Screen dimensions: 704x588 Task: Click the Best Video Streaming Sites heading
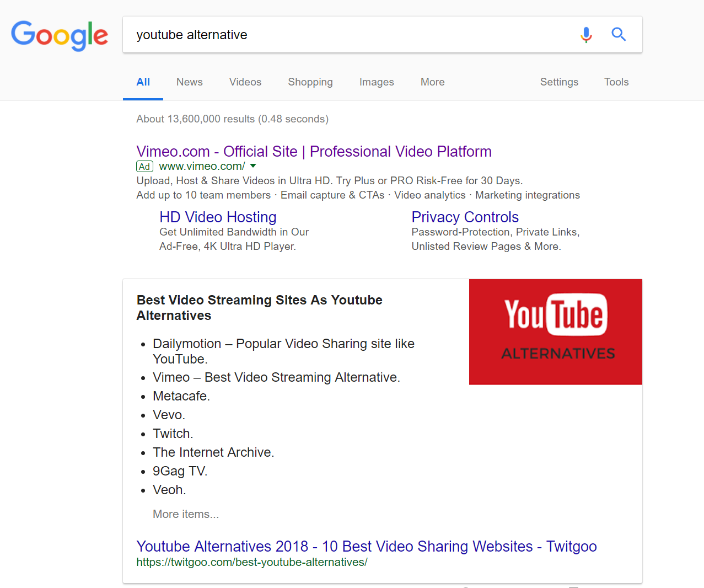click(x=259, y=308)
